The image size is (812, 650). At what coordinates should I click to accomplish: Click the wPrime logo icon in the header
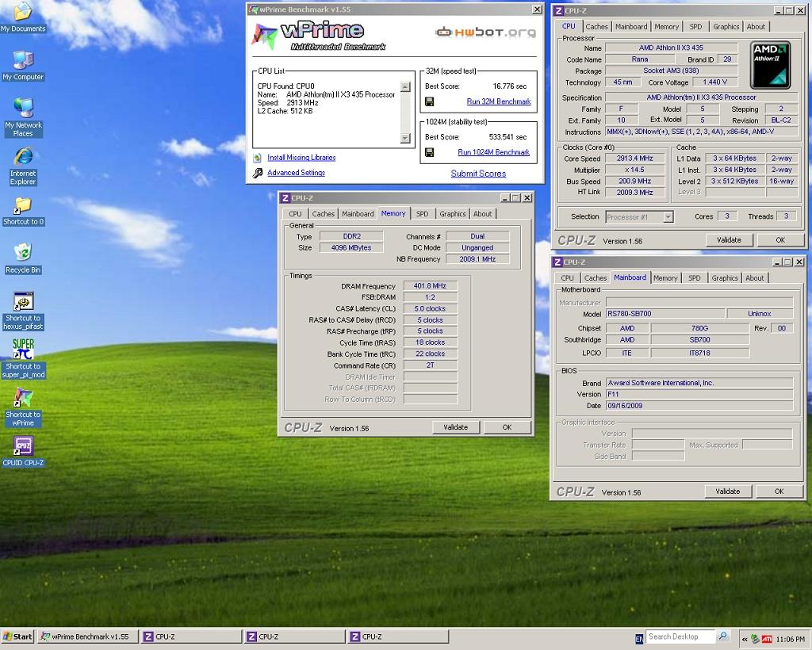264,36
